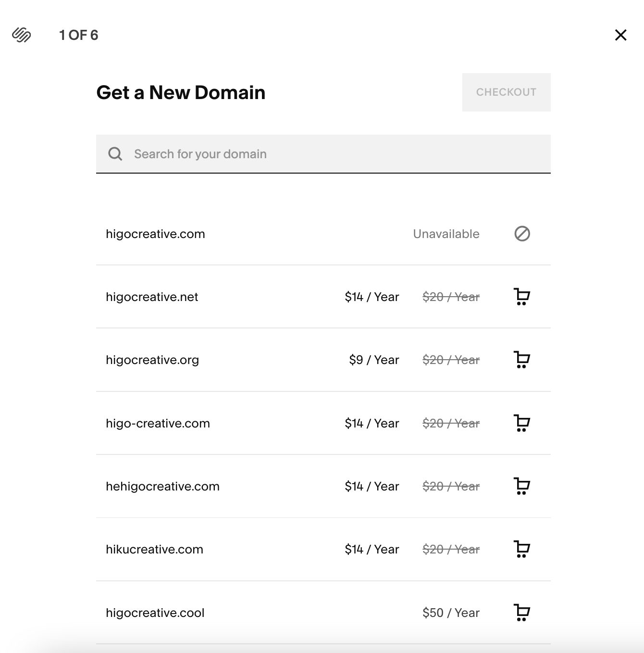The height and width of the screenshot is (653, 644).
Task: Select the higocreative.net domain row
Action: pyautogui.click(x=152, y=297)
